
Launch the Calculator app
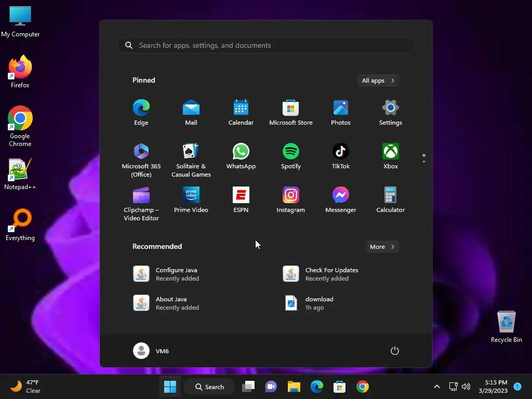(x=391, y=200)
